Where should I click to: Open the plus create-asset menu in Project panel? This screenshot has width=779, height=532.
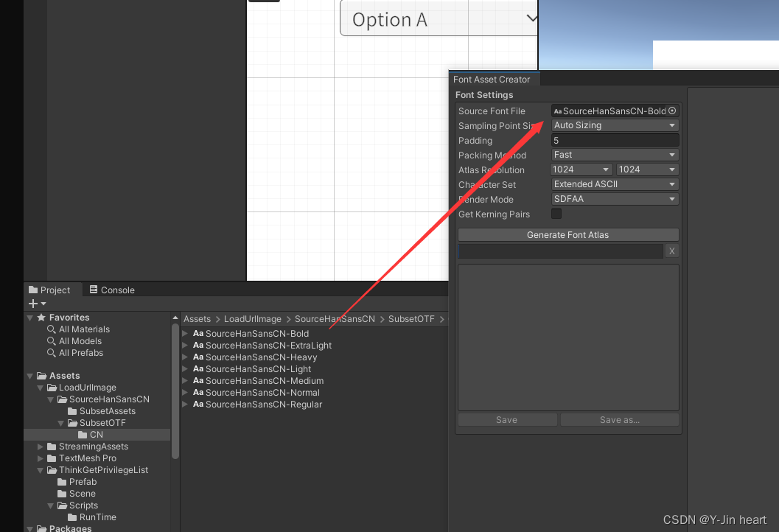tap(38, 304)
